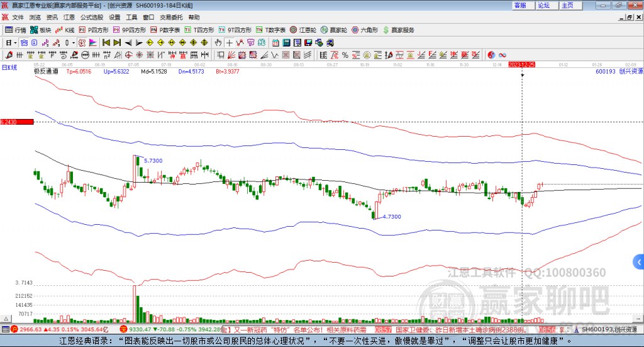The width and height of the screenshot is (644, 347).
Task: Select the hand pan tool
Action: (218, 43)
